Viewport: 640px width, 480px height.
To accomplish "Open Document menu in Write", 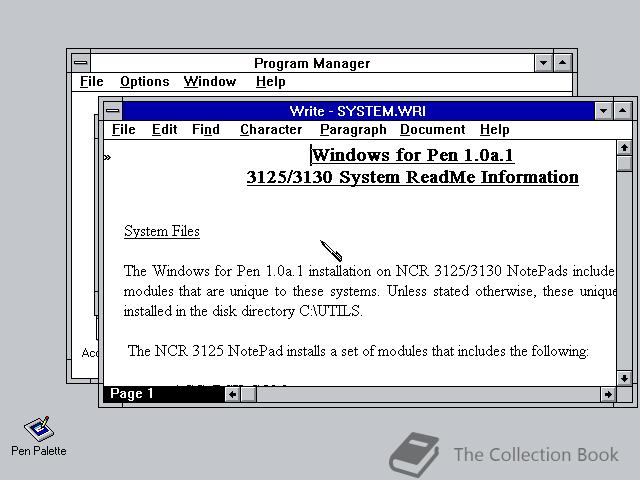I will tap(433, 130).
